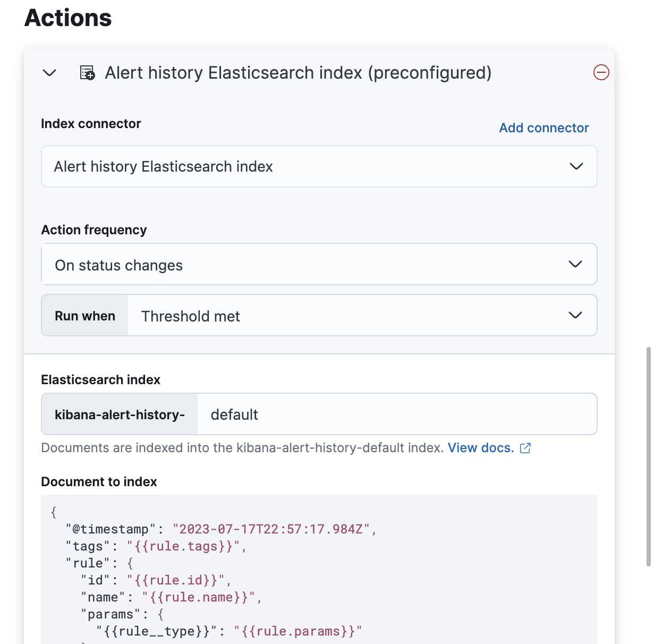Click the external link icon next to View docs
654x644 pixels.
525,448
